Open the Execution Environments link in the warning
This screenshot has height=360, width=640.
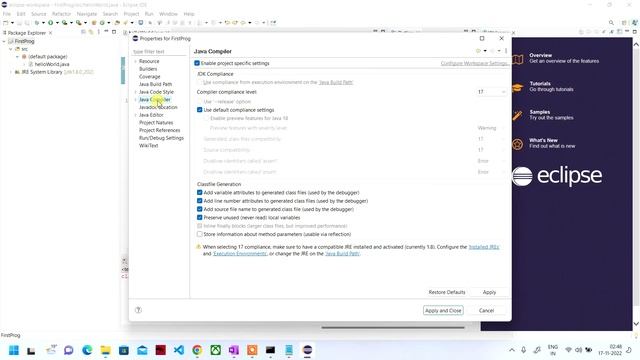click(240, 253)
